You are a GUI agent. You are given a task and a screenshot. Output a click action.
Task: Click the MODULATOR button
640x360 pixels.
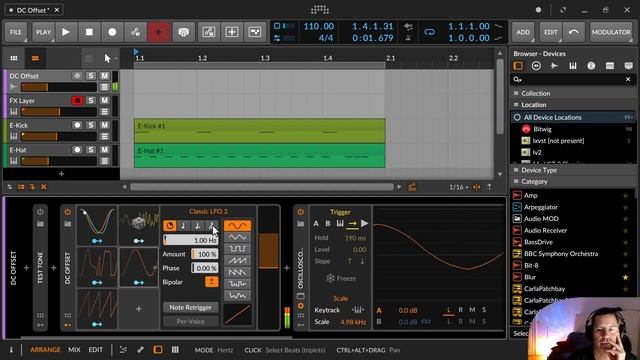point(611,32)
